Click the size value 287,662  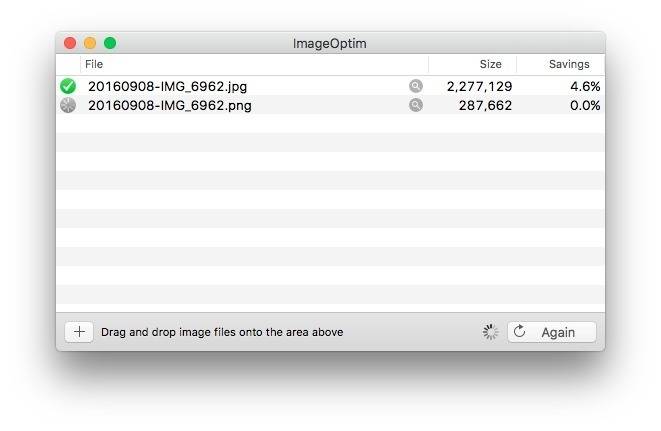485,105
